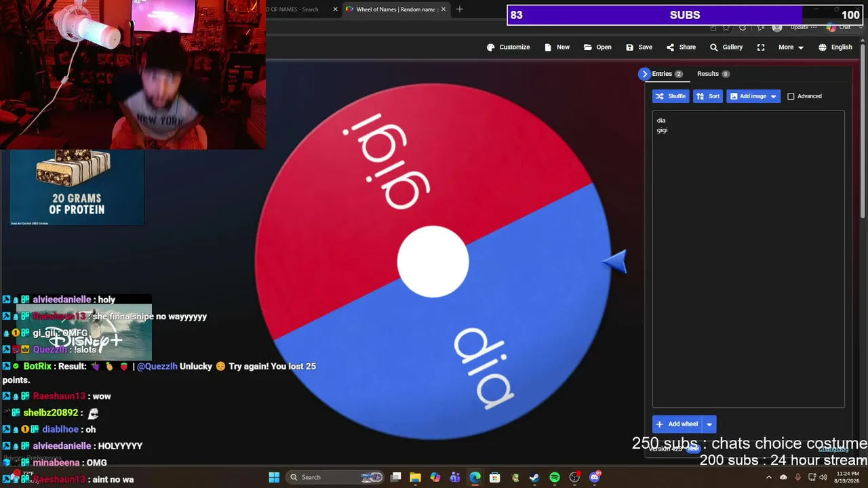Open the browser profile avatar
The width and height of the screenshot is (868, 488).
(x=777, y=27)
